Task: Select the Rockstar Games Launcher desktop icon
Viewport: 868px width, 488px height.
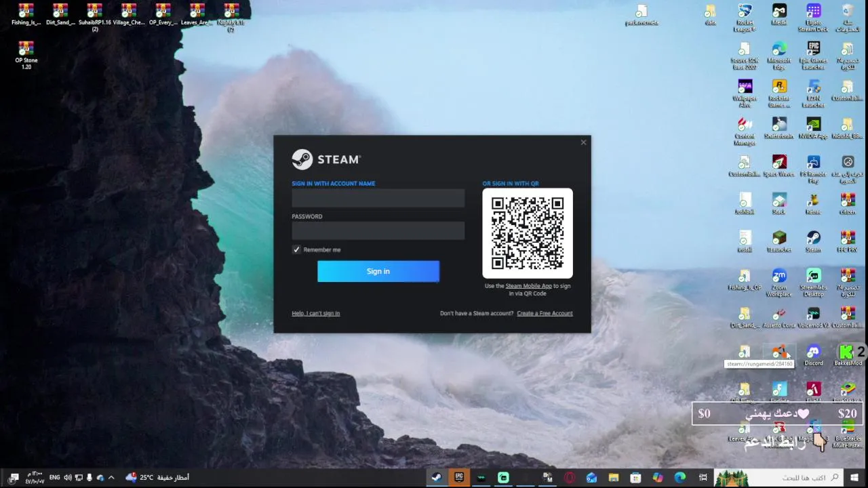Action: [x=779, y=94]
